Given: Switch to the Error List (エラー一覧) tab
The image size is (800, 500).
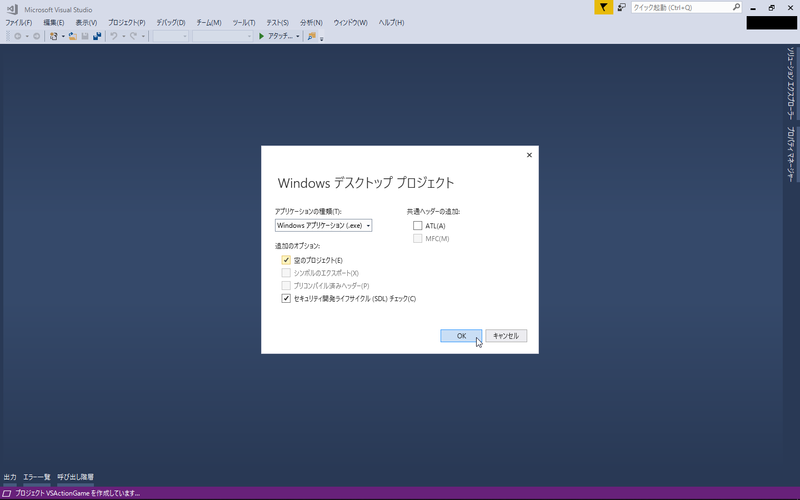Looking at the screenshot, I should point(37,477).
